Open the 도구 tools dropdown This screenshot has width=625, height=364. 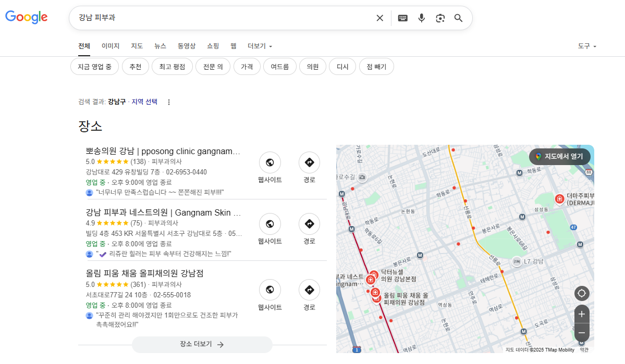tap(587, 46)
